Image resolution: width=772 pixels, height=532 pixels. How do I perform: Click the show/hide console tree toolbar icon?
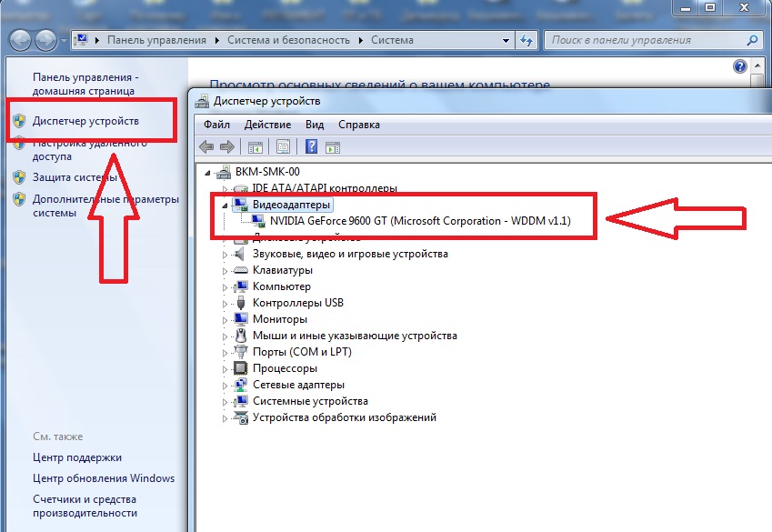pos(256,146)
